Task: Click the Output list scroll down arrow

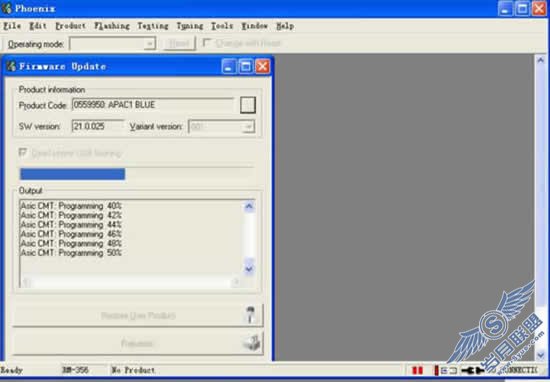Action: 249,269
